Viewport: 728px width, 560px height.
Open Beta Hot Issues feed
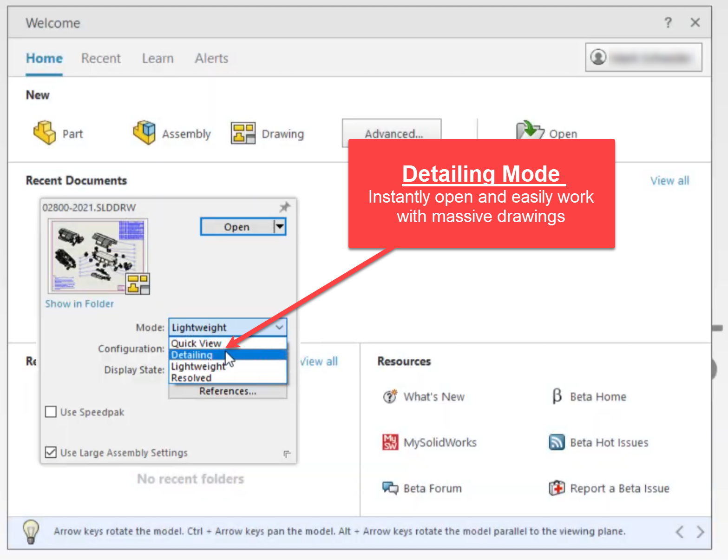pyautogui.click(x=598, y=442)
